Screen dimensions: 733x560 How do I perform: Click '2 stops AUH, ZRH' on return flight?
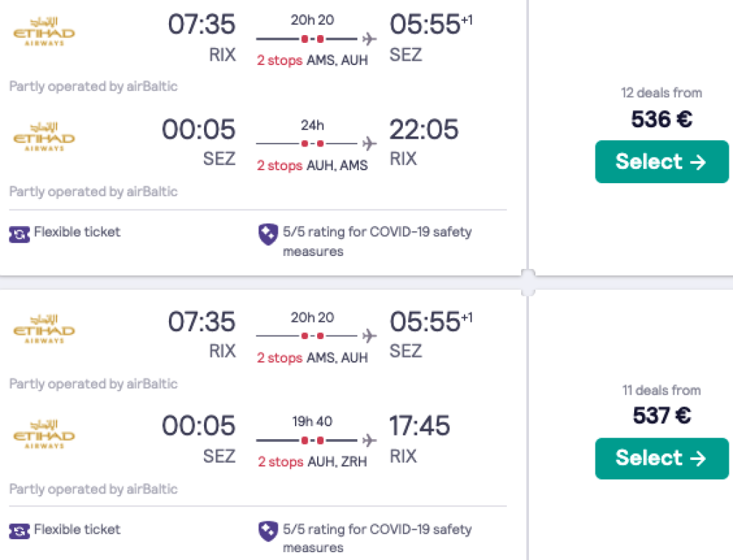(312, 462)
